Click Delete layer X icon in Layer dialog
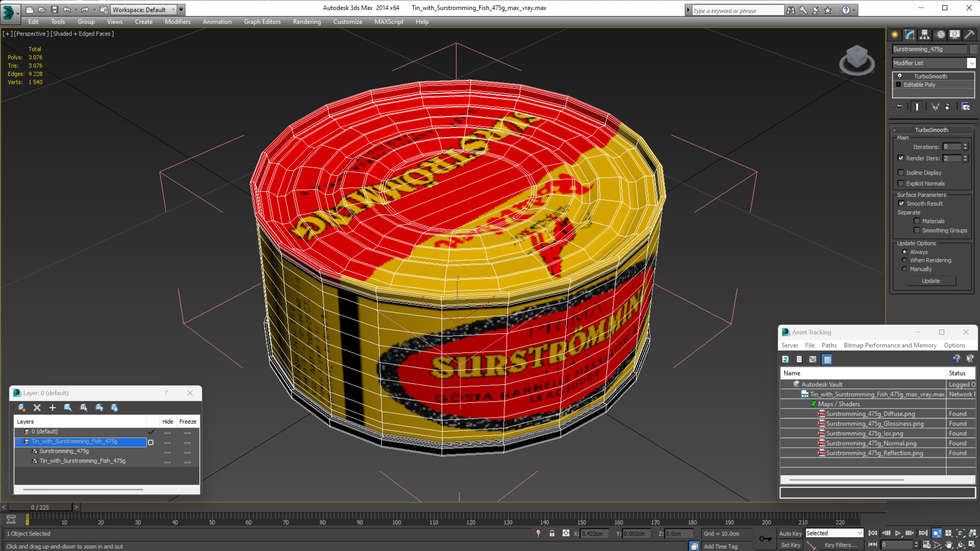This screenshot has height=551, width=980. 37,407
